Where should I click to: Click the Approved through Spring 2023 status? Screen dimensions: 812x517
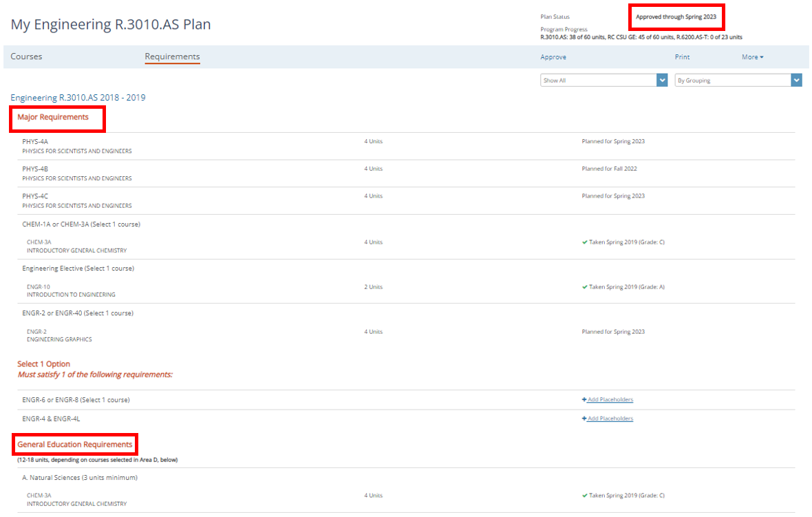[676, 17]
